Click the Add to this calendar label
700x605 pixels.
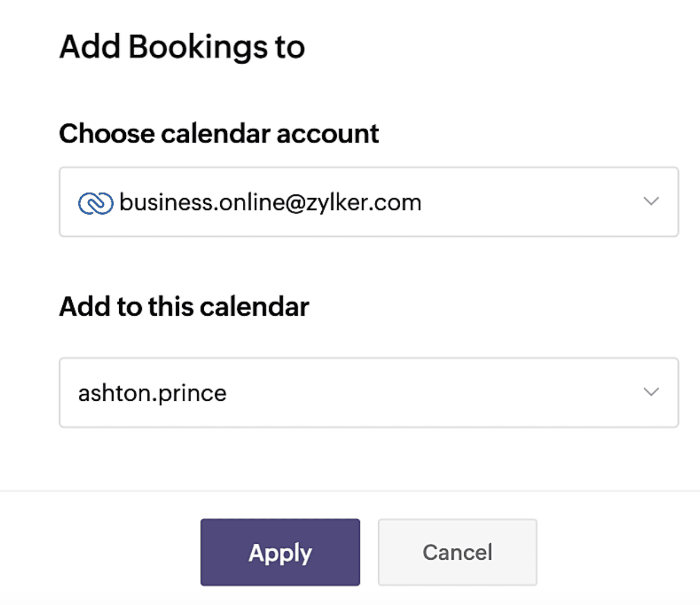coord(184,306)
